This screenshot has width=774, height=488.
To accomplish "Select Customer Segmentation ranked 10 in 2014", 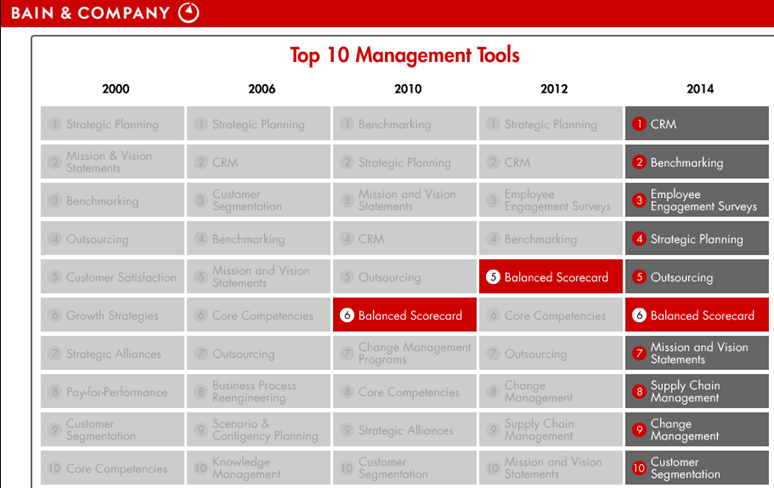I will (697, 468).
